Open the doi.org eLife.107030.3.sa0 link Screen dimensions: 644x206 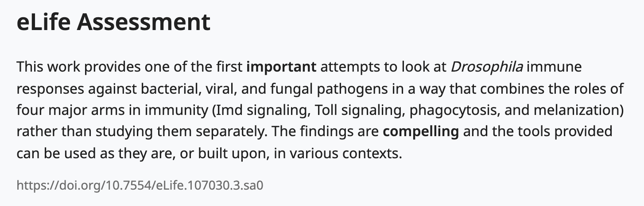tap(140, 185)
